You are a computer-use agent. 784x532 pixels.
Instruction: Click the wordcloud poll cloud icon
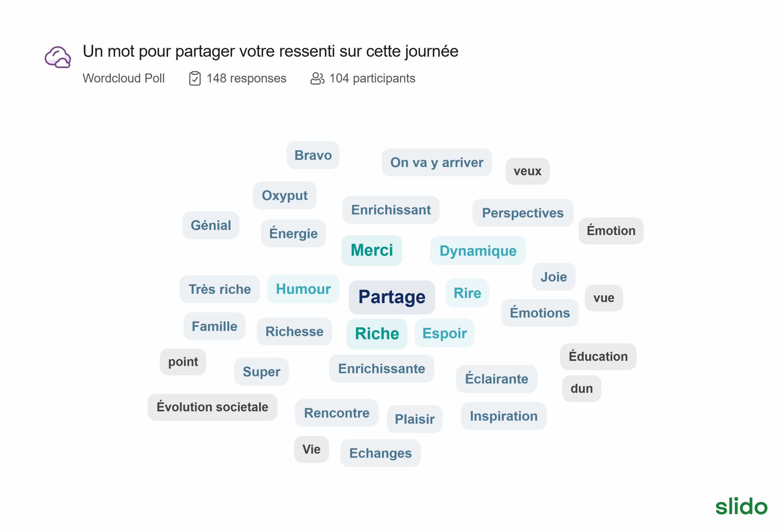click(x=58, y=57)
